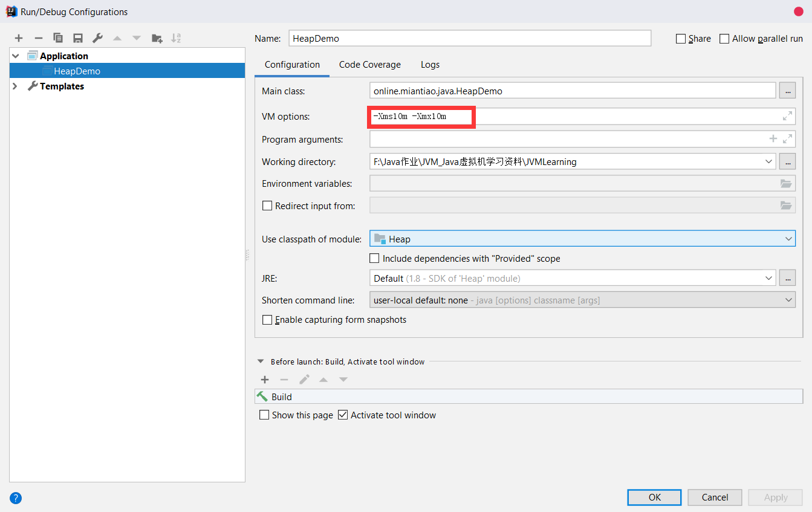The image size is (812, 512).
Task: Collapse the Application tree node
Action: click(x=16, y=56)
